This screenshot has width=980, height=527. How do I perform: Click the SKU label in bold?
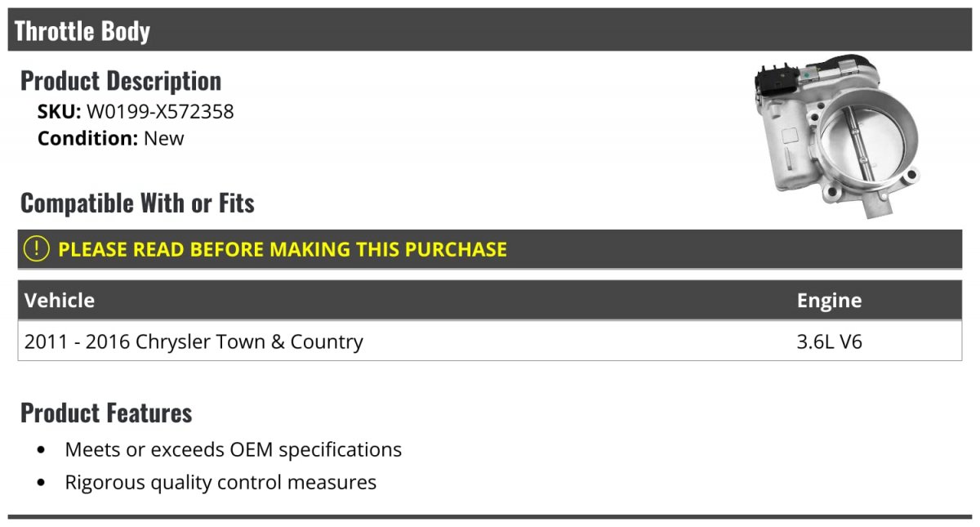click(x=59, y=111)
